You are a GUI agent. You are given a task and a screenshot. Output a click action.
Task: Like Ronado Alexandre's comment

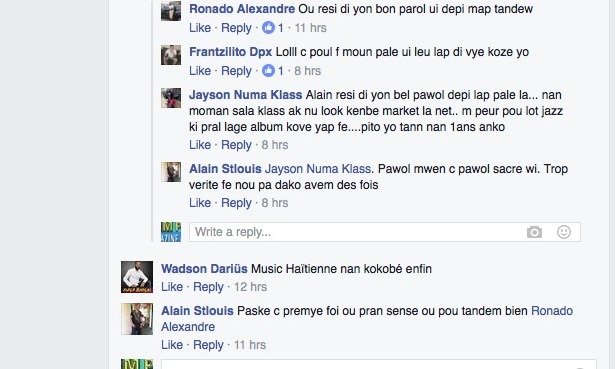pyautogui.click(x=200, y=28)
